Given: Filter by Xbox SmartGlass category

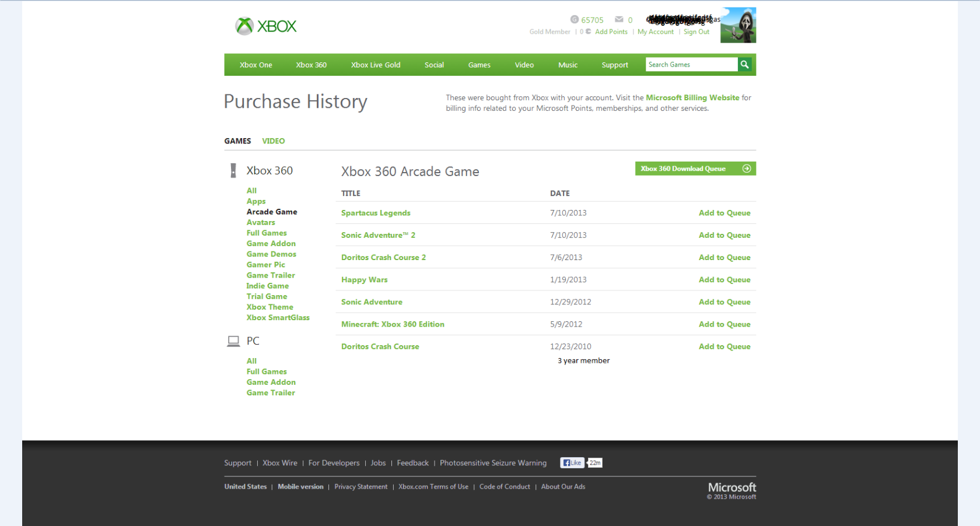Looking at the screenshot, I should tap(278, 318).
